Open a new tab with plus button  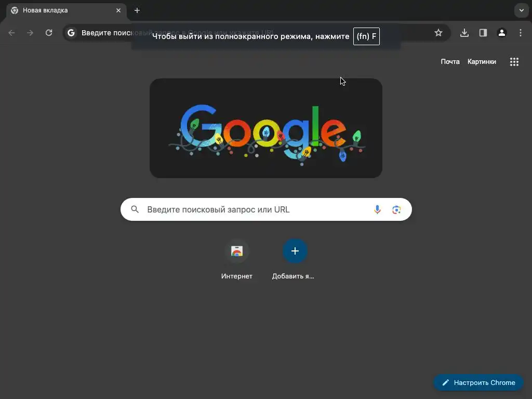point(137,10)
